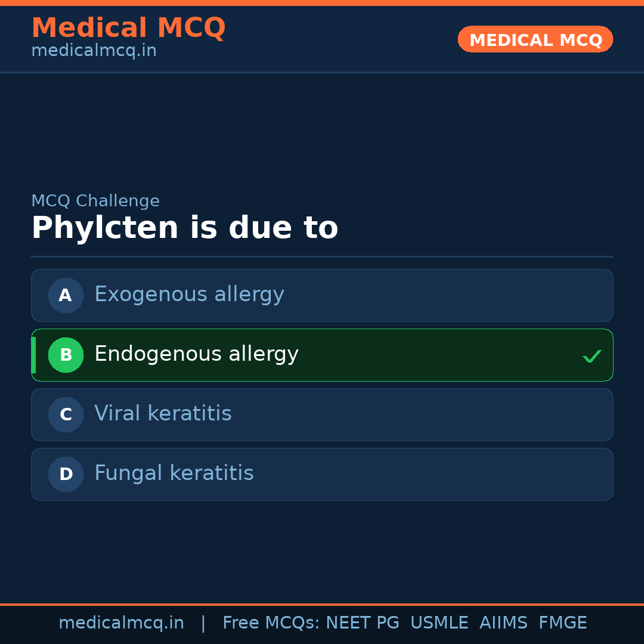Click the green accent bar beside option B

[33, 355]
